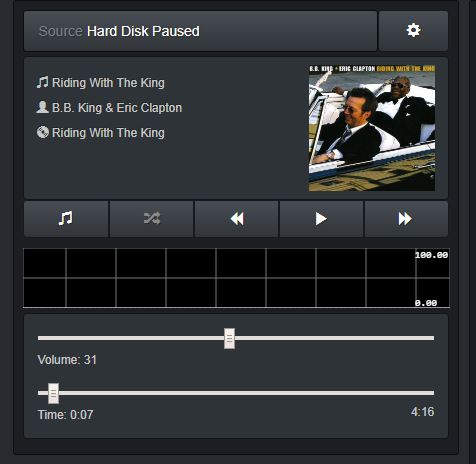The height and width of the screenshot is (464, 476).
Task: Select the Source Hard Disk Paused bar
Action: pos(200,31)
